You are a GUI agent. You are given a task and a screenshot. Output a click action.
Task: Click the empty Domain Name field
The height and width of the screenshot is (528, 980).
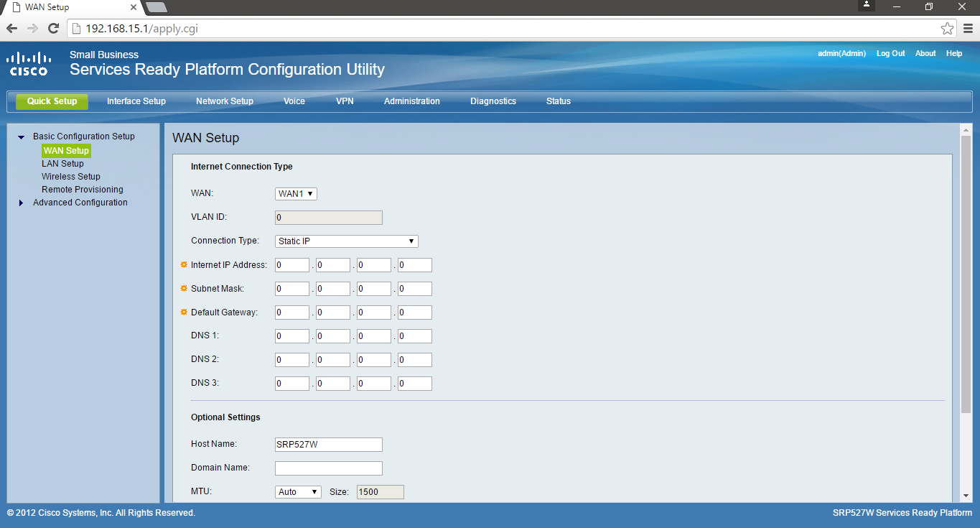tap(329, 468)
